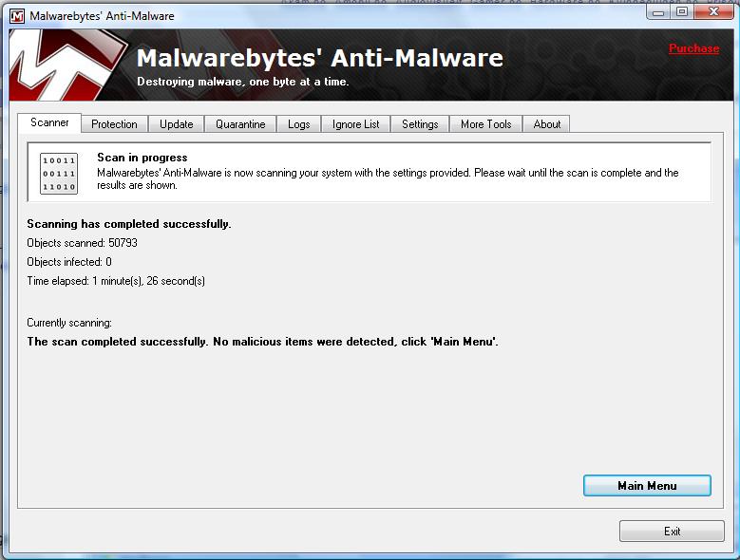This screenshot has width=740, height=560.
Task: Click the 'Currently scanning:' label
Action: pos(69,323)
